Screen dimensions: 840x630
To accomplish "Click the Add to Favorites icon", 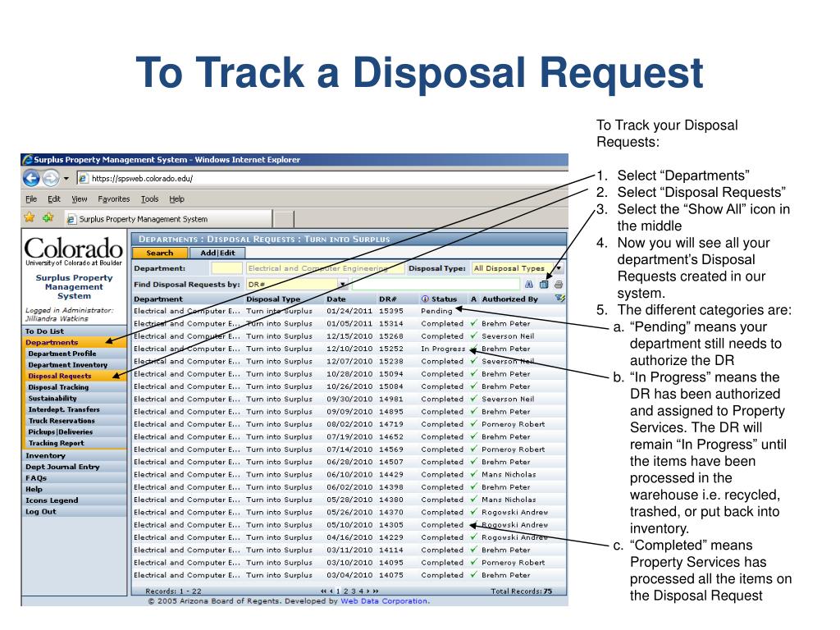I will (48, 217).
